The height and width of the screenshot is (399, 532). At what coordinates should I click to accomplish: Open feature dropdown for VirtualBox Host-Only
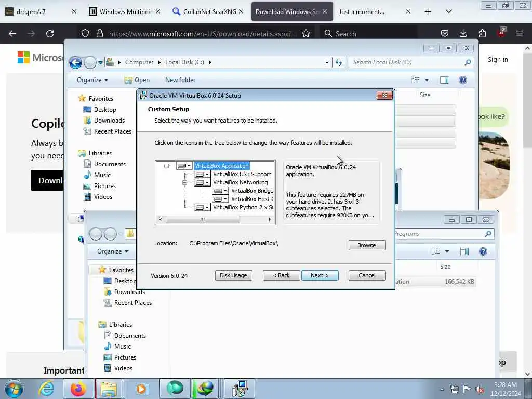[x=220, y=199]
